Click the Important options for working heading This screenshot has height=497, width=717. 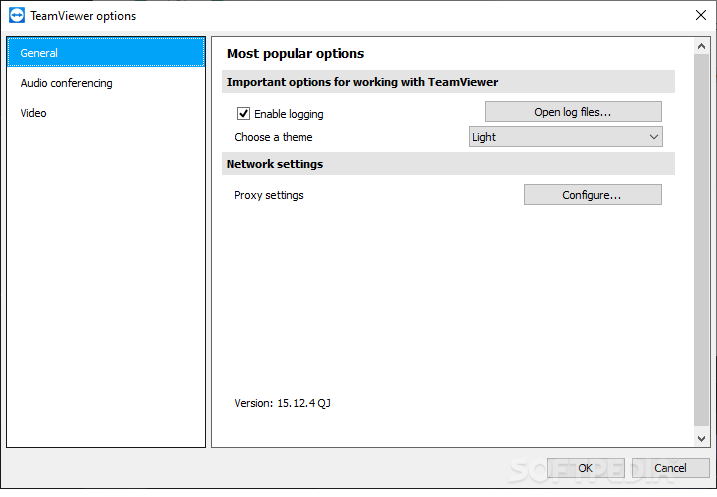click(x=363, y=82)
